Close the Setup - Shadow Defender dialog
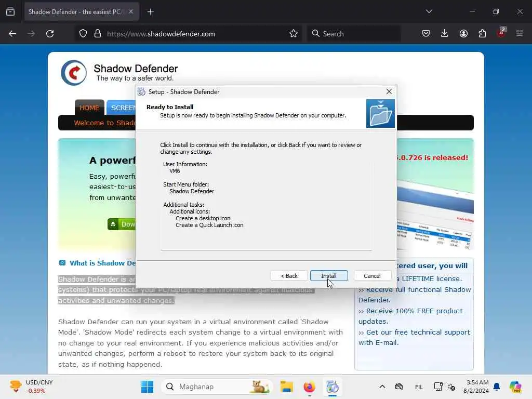Screen dimensions: 532x399 (x=389, y=91)
